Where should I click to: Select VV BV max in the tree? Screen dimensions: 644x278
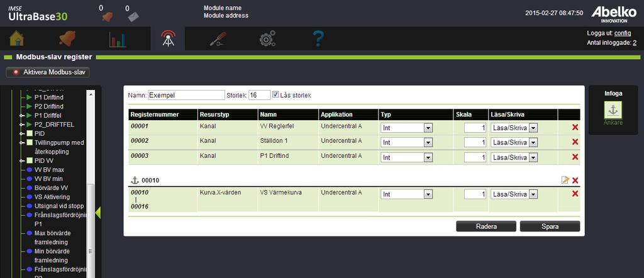click(49, 170)
